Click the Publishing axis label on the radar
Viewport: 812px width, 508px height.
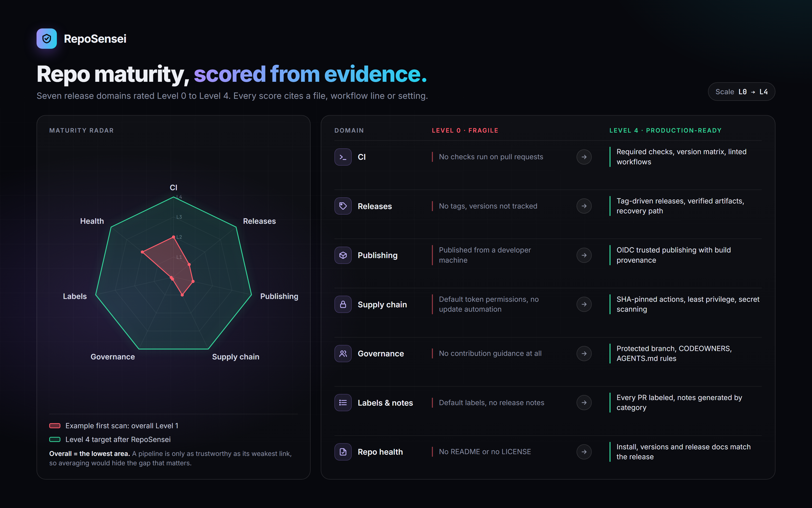tap(279, 296)
